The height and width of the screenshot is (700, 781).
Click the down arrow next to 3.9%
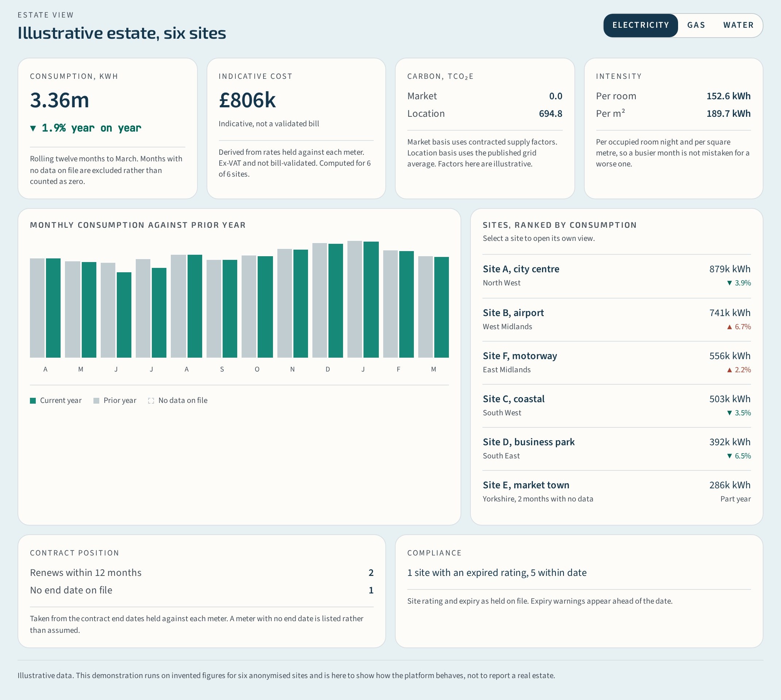point(730,283)
